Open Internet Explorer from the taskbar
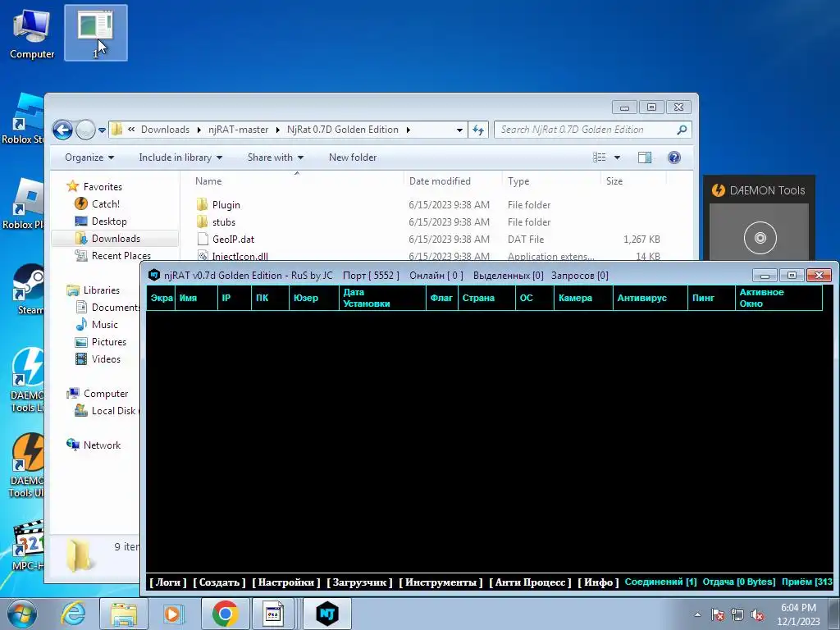Viewport: 840px width, 630px height. point(72,614)
